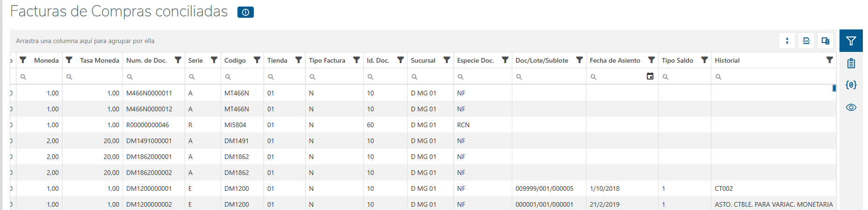Open the Codigo column filter funnel

tap(257, 60)
